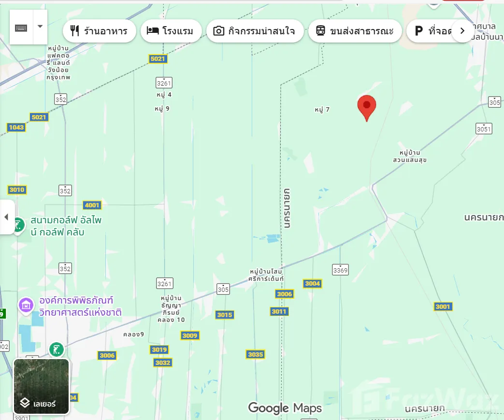504x420 pixels.
Task: Collapse the side panel with left arrow
Action: tap(7, 217)
